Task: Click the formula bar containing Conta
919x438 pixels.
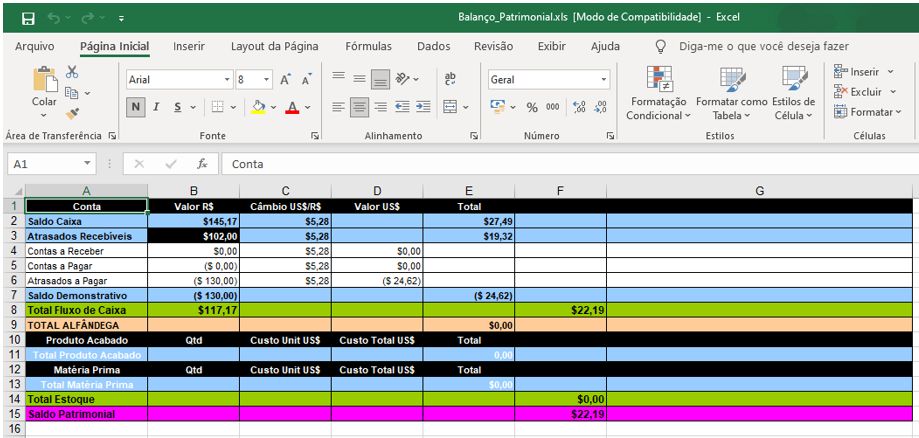Action: (569, 164)
